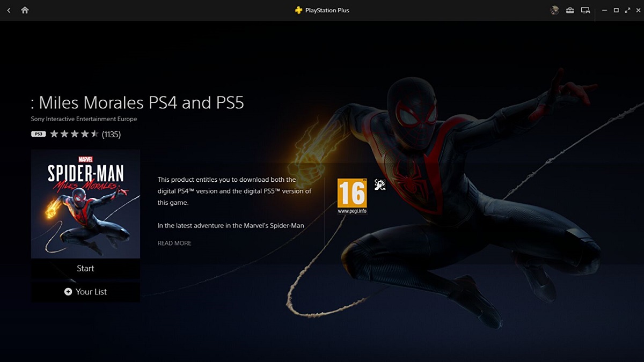The height and width of the screenshot is (362, 644).
Task: Open the user profile avatar
Action: tap(555, 10)
